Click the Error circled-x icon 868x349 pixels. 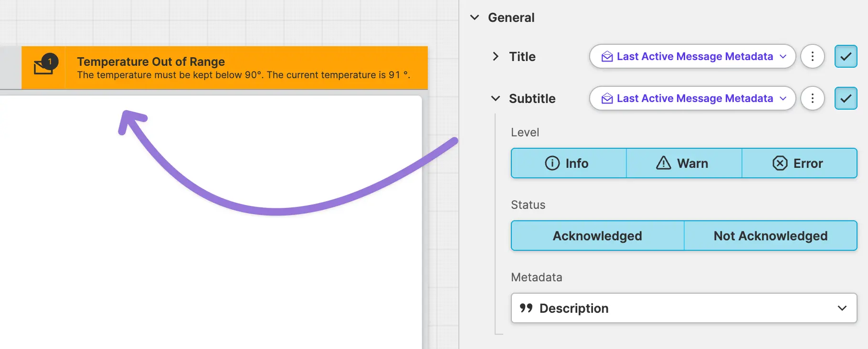pyautogui.click(x=780, y=164)
